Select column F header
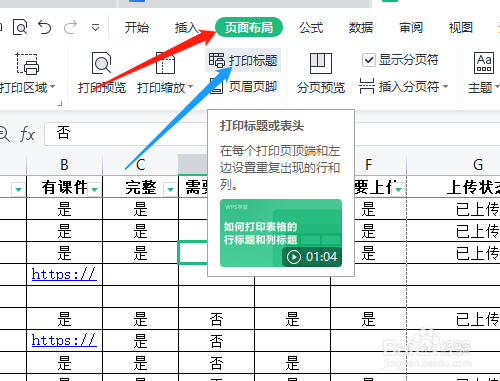 368,165
